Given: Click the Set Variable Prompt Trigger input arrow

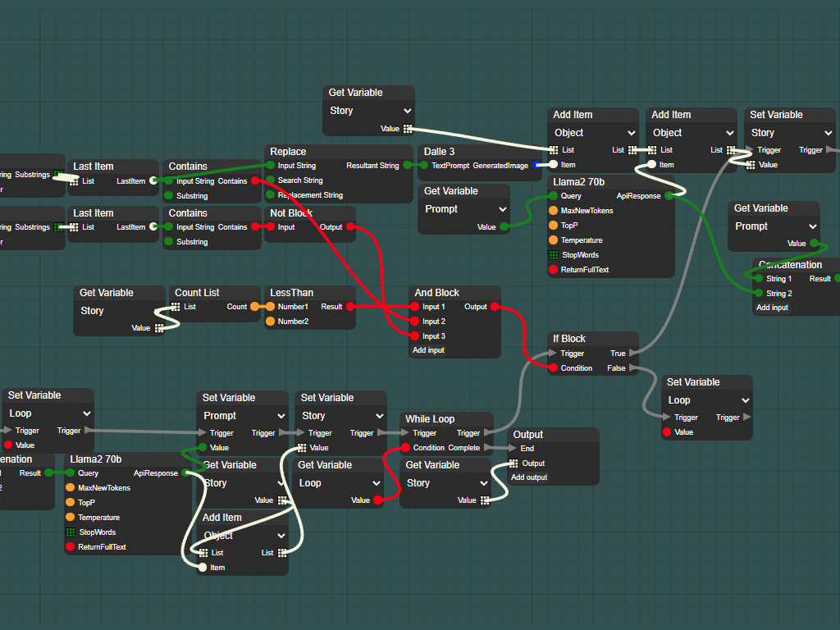Looking at the screenshot, I should (202, 433).
